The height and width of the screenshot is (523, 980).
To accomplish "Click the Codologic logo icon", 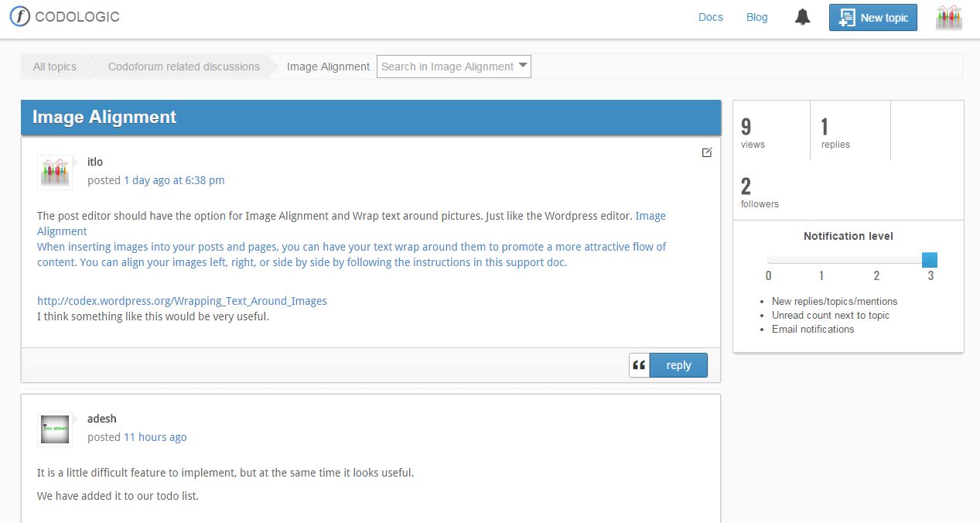I will pos(20,16).
